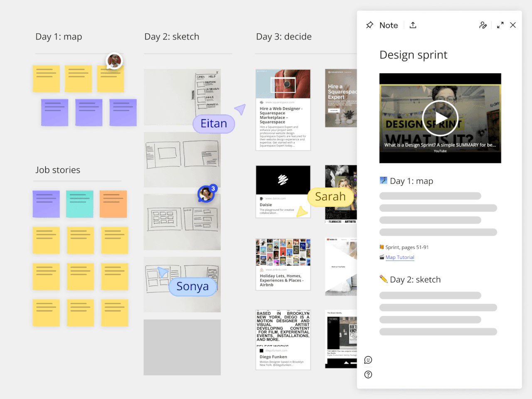Click the Sonya cursor label

pyautogui.click(x=192, y=286)
